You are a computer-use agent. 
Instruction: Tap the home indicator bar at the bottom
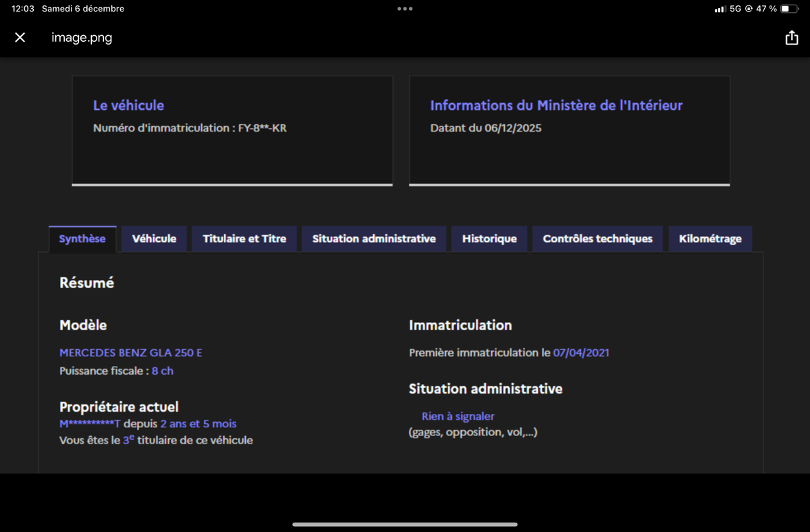pos(405,524)
